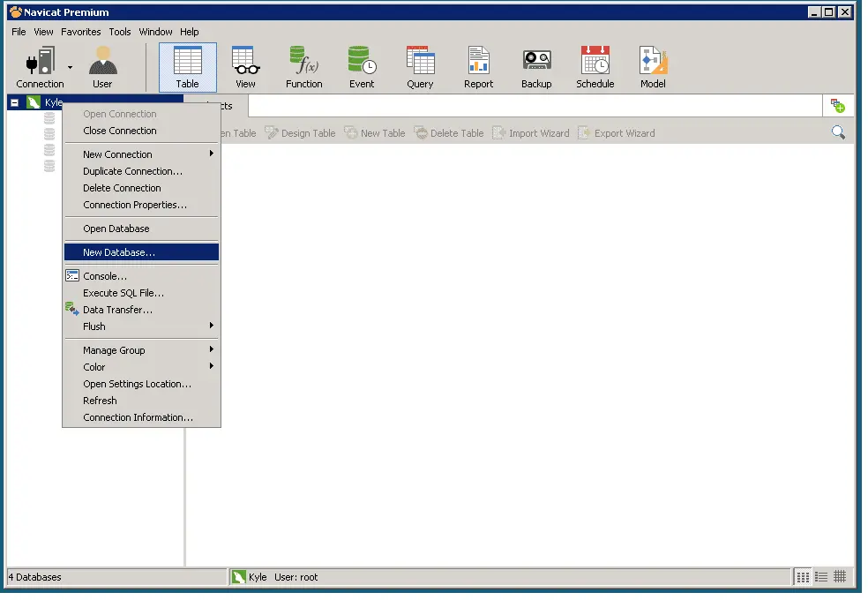Expand the Manage Group submenu

142,351
